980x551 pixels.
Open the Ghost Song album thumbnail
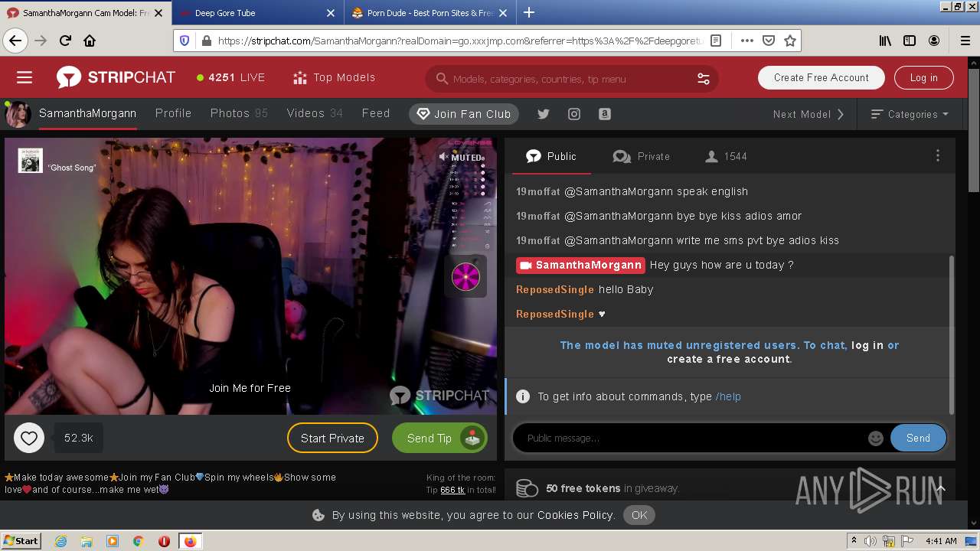click(x=30, y=160)
